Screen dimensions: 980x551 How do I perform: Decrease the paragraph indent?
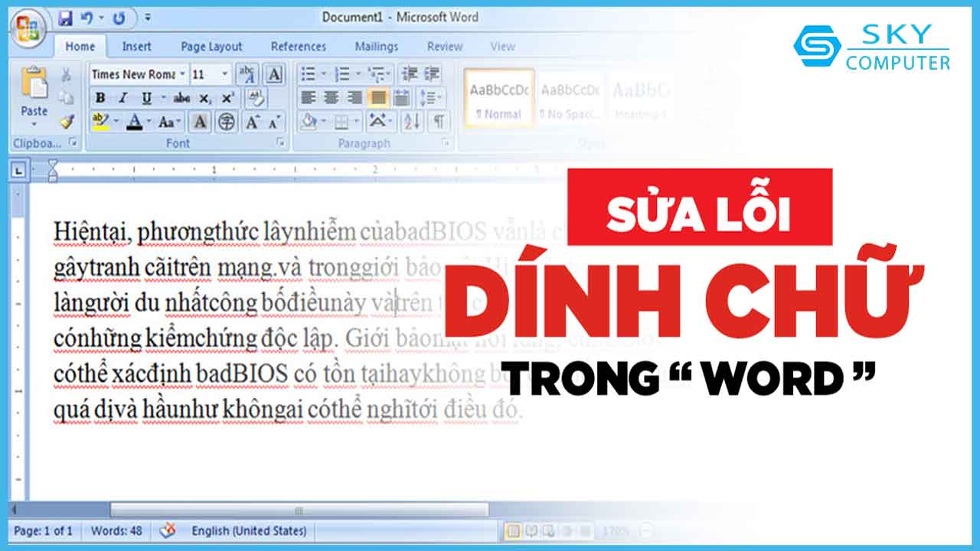[410, 74]
